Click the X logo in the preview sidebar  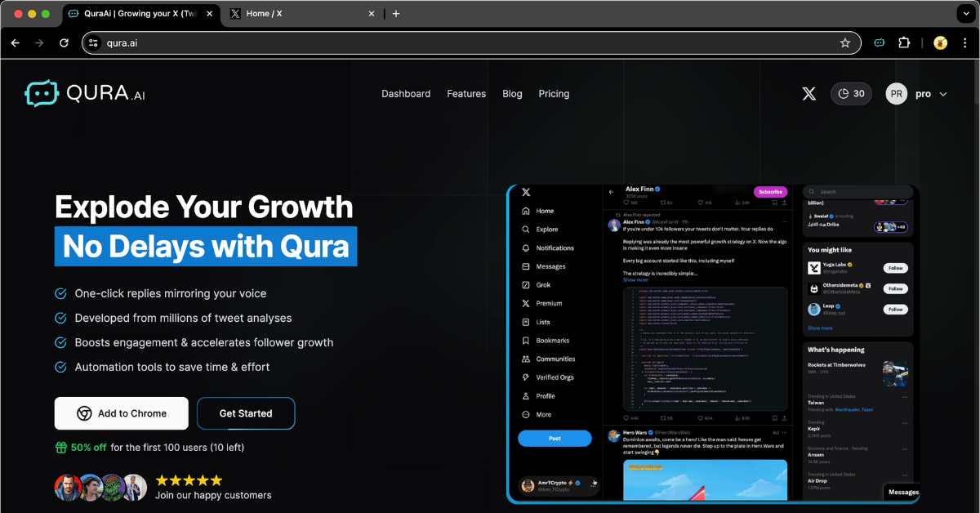[x=526, y=193]
